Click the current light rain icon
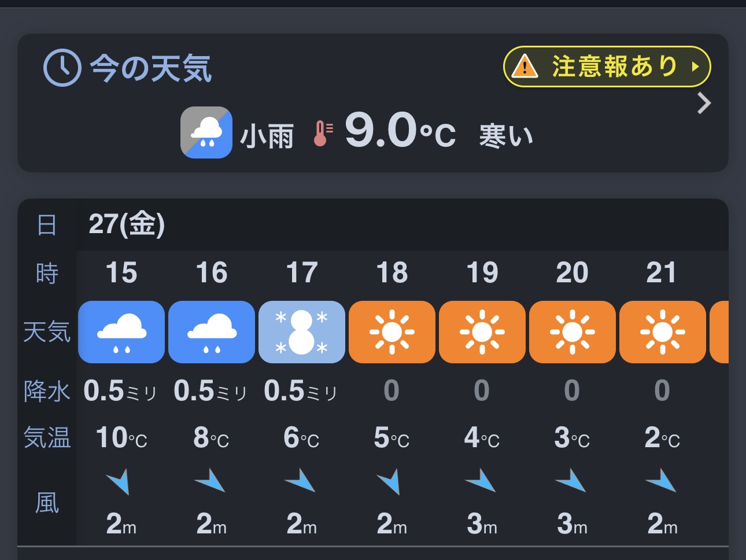 (x=206, y=132)
